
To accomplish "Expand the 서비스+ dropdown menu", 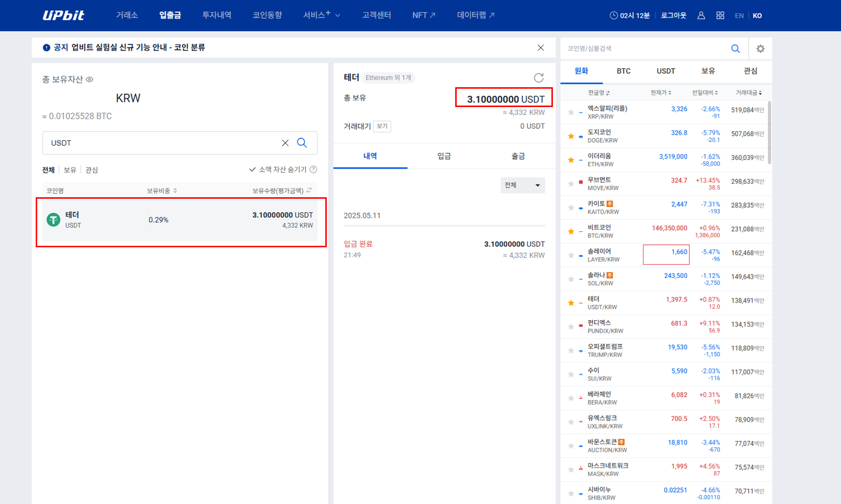I will pos(322,15).
